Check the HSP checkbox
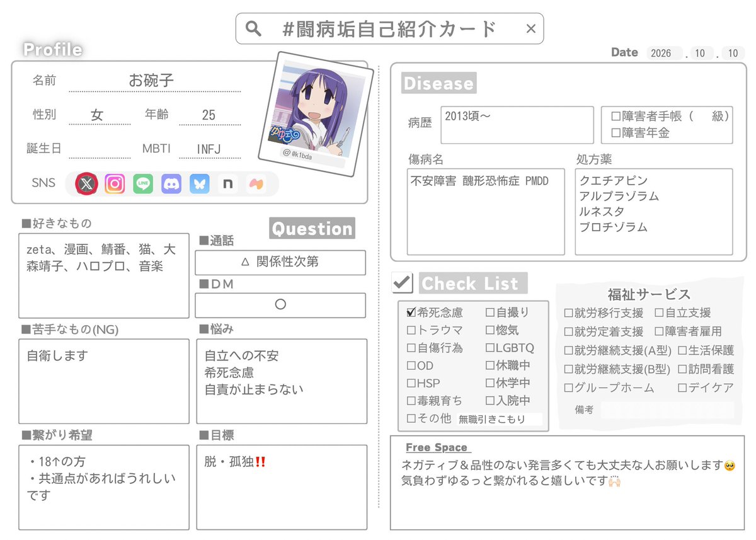The width and height of the screenshot is (756, 540). click(411, 382)
